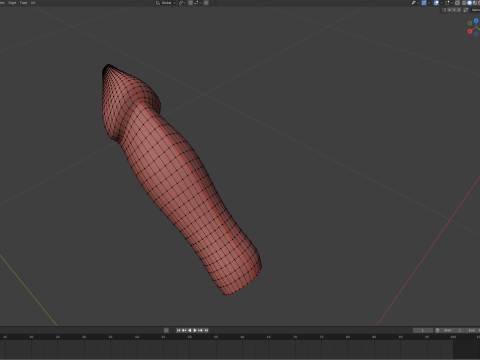Viewport: 480px width, 360px height.
Task: Jump to previous keyframe
Action: click(x=184, y=330)
